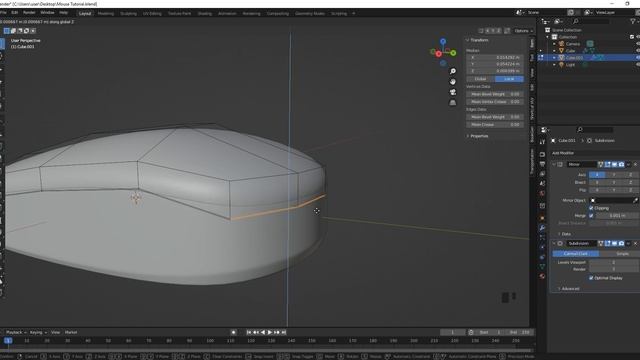The height and width of the screenshot is (360, 640).
Task: Uncheck the Optimal Display checkbox
Action: click(591, 278)
